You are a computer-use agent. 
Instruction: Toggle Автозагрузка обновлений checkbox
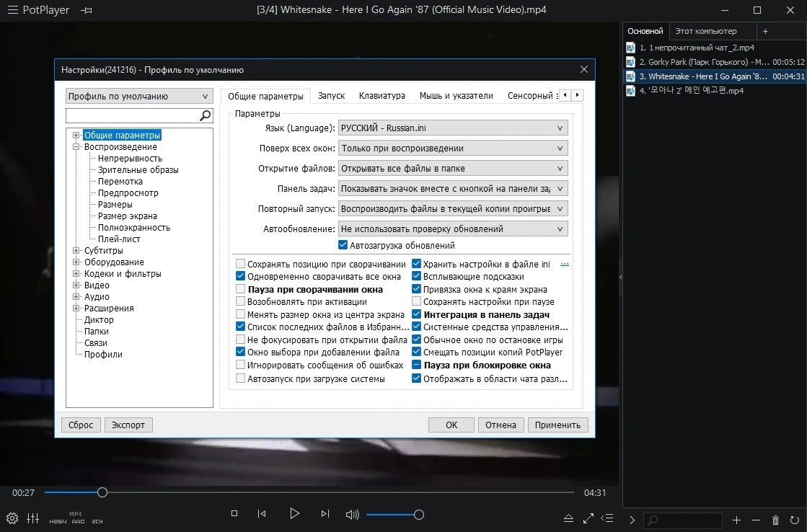(343, 245)
